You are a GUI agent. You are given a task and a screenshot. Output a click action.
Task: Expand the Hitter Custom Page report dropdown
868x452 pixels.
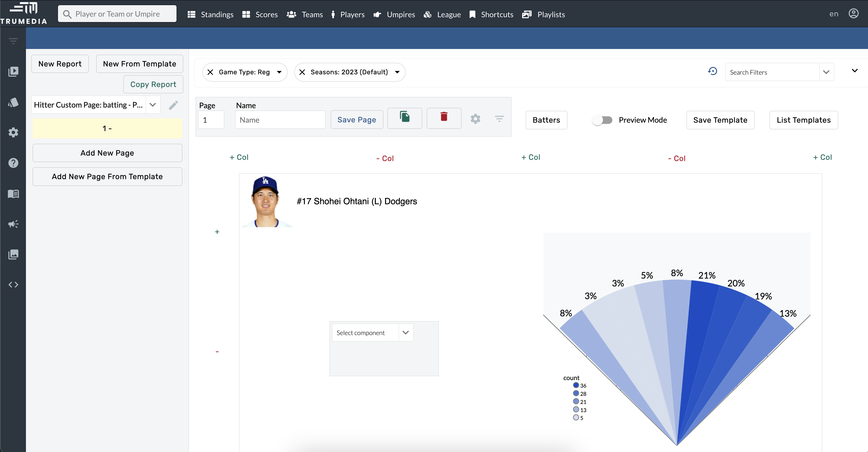(153, 105)
